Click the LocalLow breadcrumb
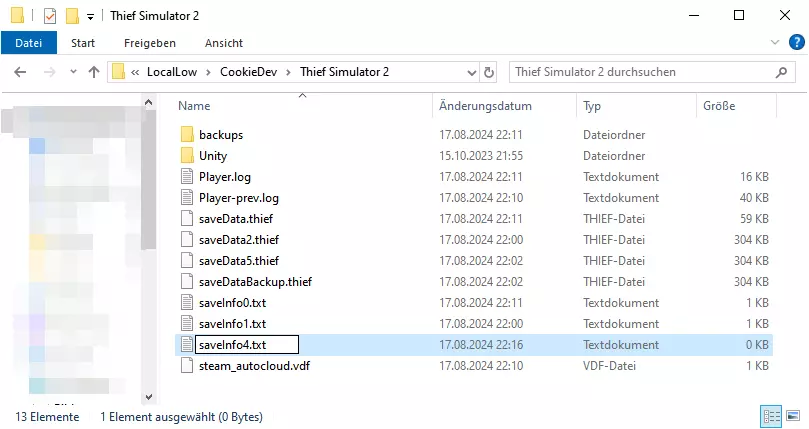Screen dimensions: 809x429 point(172,72)
